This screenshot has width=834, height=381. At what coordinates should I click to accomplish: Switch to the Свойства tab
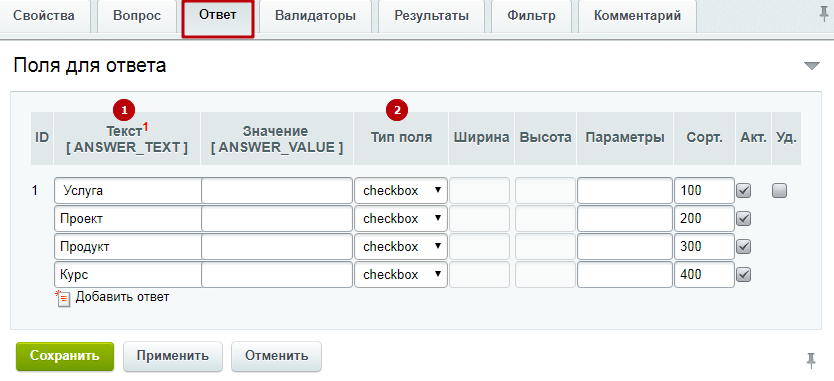(x=44, y=16)
